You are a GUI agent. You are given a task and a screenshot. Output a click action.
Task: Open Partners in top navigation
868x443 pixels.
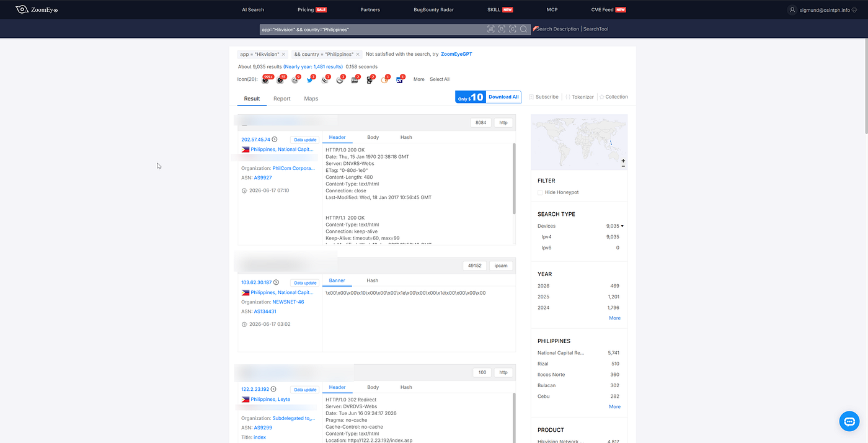pos(370,10)
